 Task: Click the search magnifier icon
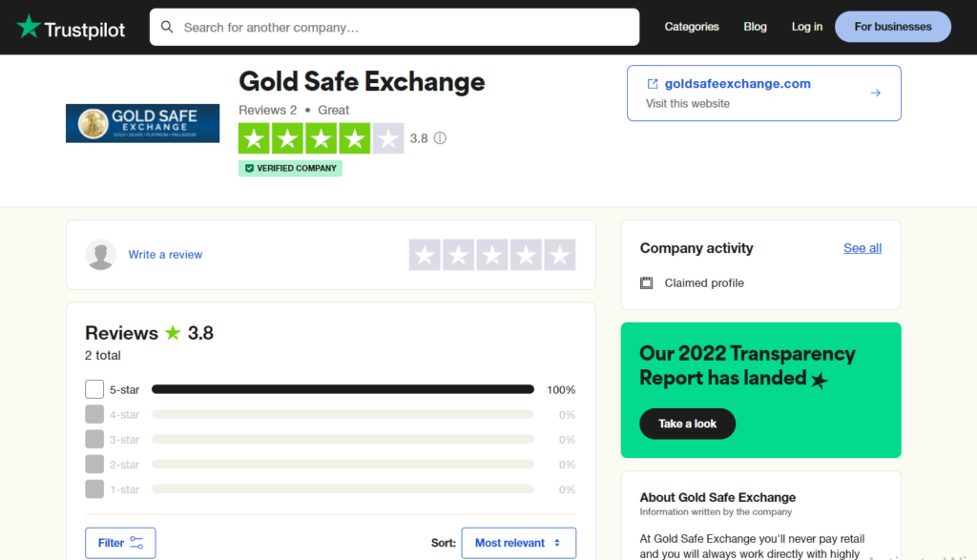pos(167,27)
